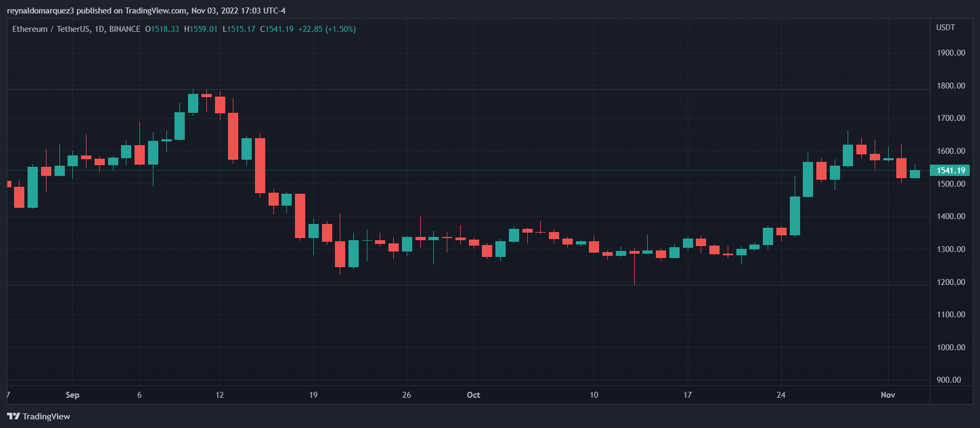Click the high price value H1559.01
The height and width of the screenshot is (428, 980).
click(201, 29)
